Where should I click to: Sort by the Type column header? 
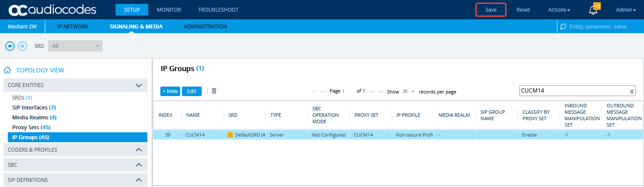tap(276, 115)
